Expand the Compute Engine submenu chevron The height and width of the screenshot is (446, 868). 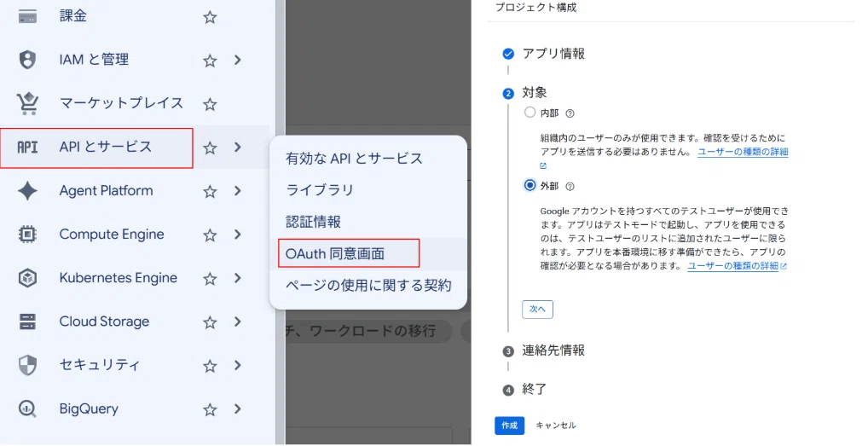point(238,235)
